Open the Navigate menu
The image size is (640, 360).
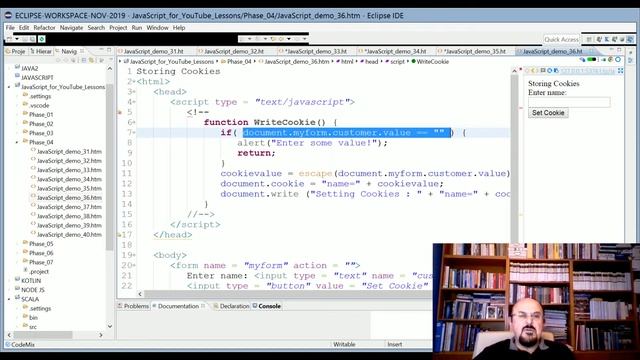(71, 28)
